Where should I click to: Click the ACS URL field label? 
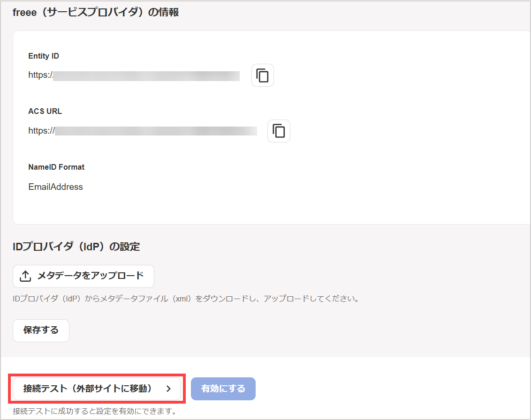pos(45,112)
